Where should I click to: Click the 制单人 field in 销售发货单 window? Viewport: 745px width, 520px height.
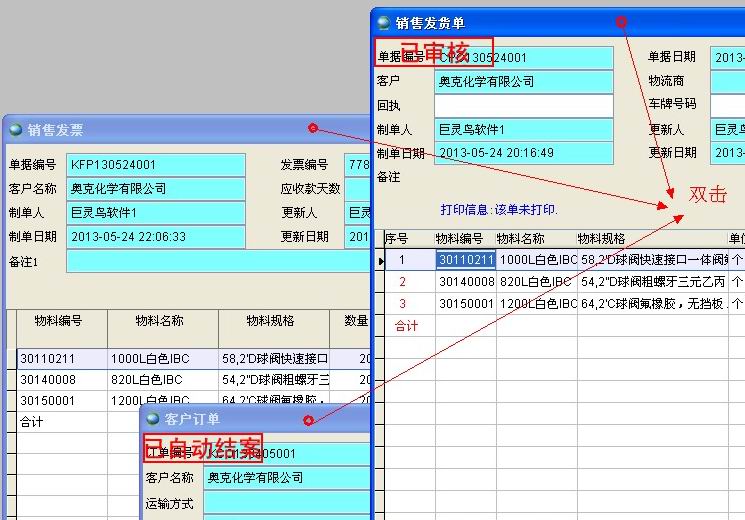[x=523, y=129]
